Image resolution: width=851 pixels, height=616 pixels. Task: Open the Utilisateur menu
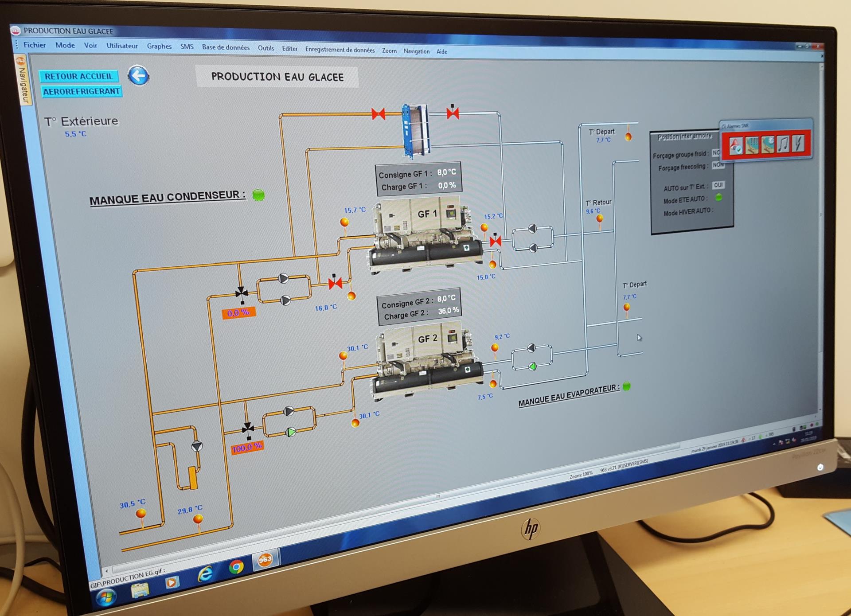pos(122,46)
